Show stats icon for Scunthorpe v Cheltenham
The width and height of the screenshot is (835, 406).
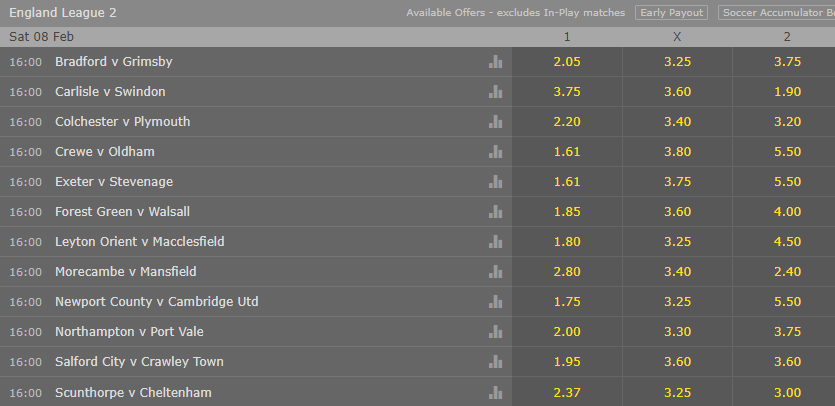495,393
